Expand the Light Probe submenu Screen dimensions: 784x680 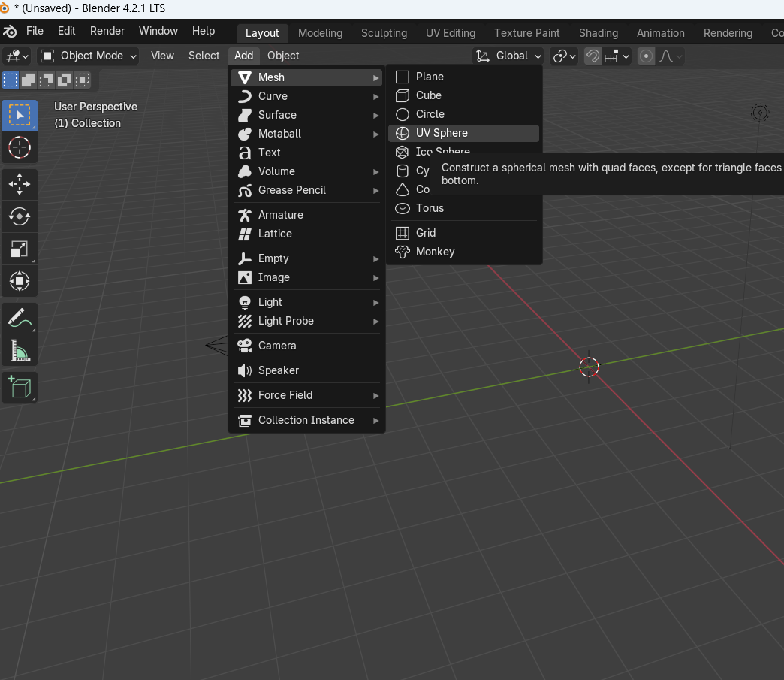[306, 321]
